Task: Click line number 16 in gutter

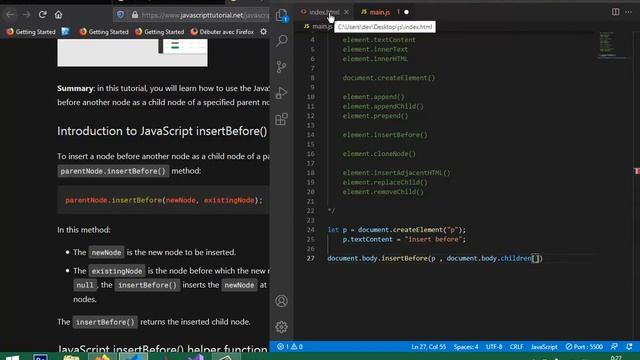Action: point(311,154)
